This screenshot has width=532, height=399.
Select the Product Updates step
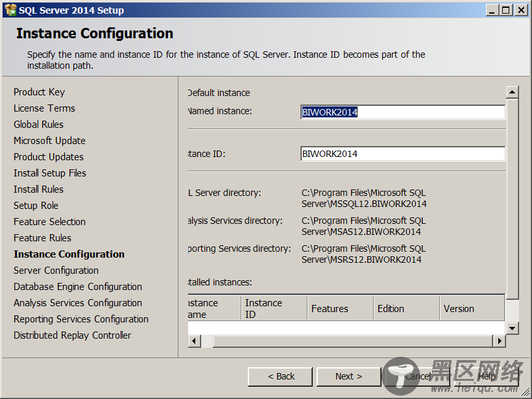pos(49,157)
